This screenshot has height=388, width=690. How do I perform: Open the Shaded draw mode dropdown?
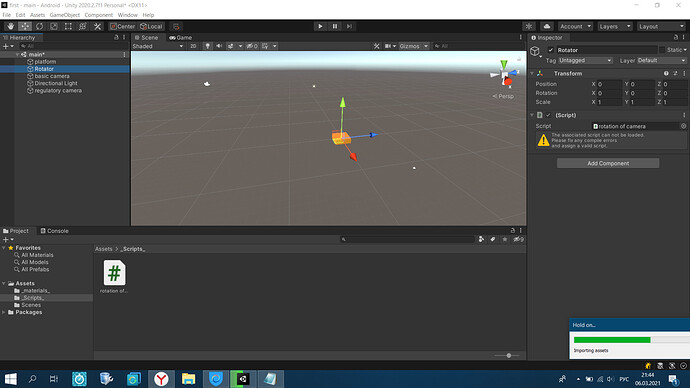tap(158, 46)
